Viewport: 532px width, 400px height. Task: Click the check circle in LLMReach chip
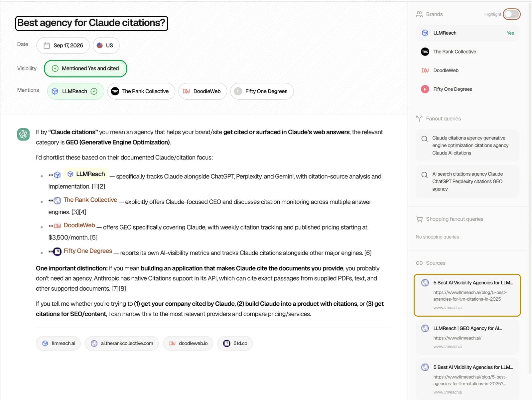pos(94,91)
